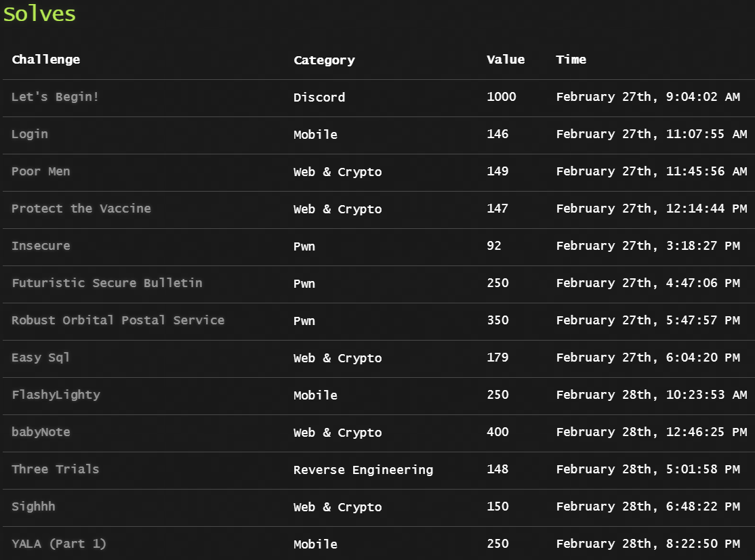
Task: Click the Easy Sql challenge link
Action: [x=41, y=358]
